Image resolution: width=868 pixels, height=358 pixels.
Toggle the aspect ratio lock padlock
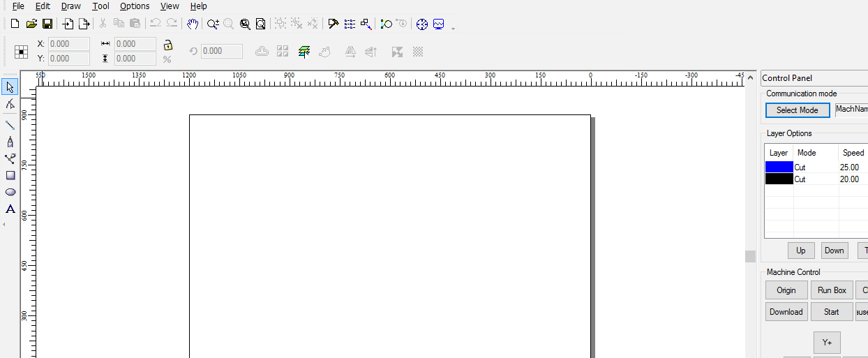coord(167,45)
